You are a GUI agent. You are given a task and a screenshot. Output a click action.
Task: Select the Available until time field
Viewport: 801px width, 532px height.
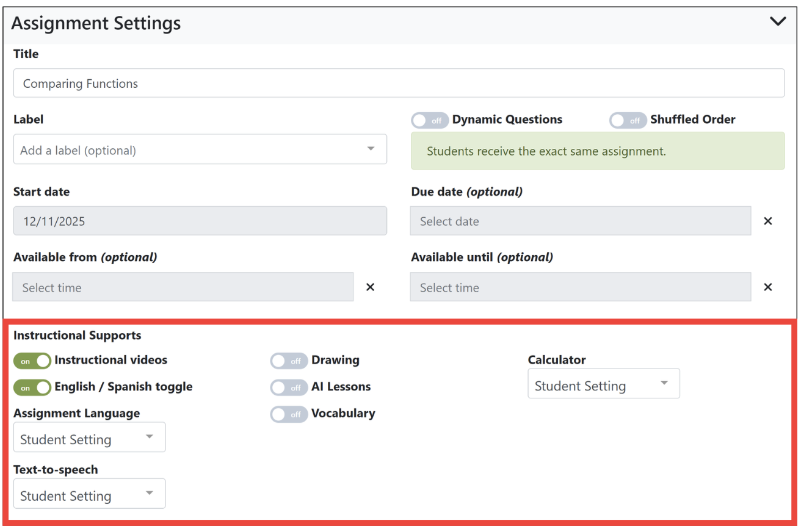click(x=580, y=287)
